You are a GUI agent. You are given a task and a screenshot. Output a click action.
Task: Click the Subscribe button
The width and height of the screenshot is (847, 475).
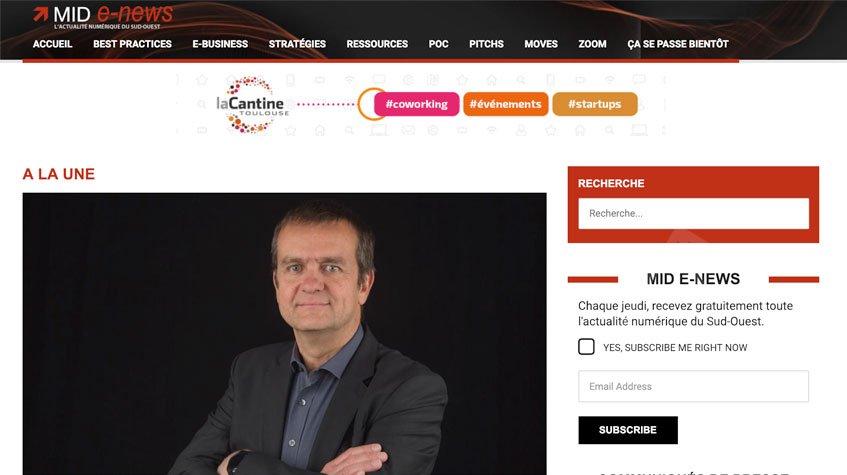pos(628,430)
